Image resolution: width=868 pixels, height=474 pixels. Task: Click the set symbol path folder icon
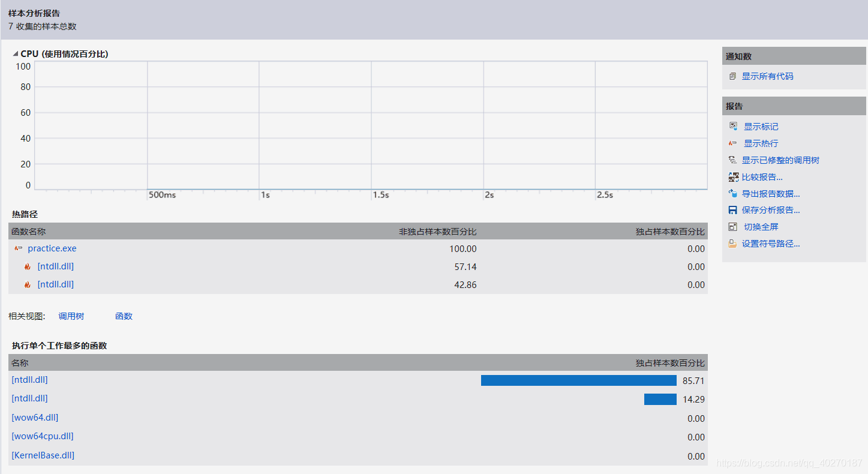pyautogui.click(x=732, y=244)
